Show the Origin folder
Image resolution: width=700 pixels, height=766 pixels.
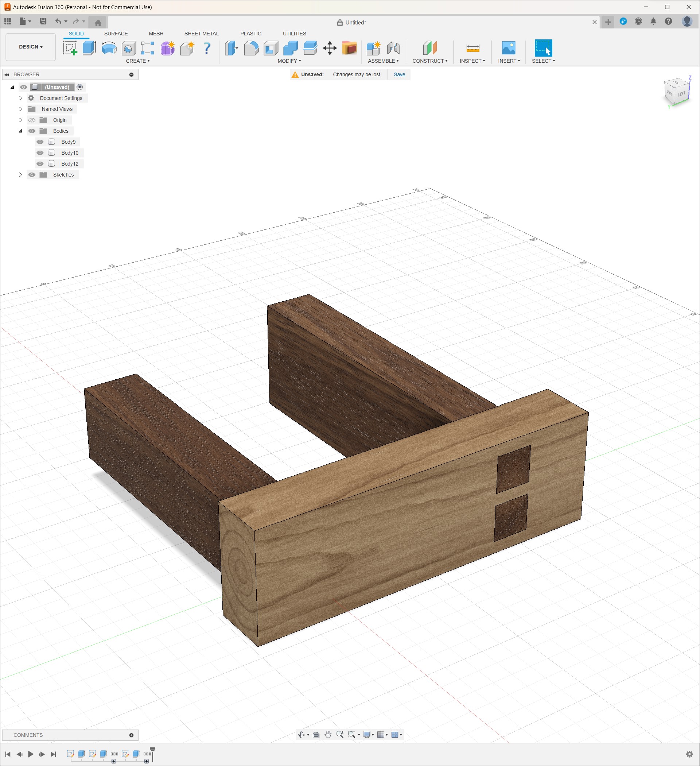tap(32, 120)
